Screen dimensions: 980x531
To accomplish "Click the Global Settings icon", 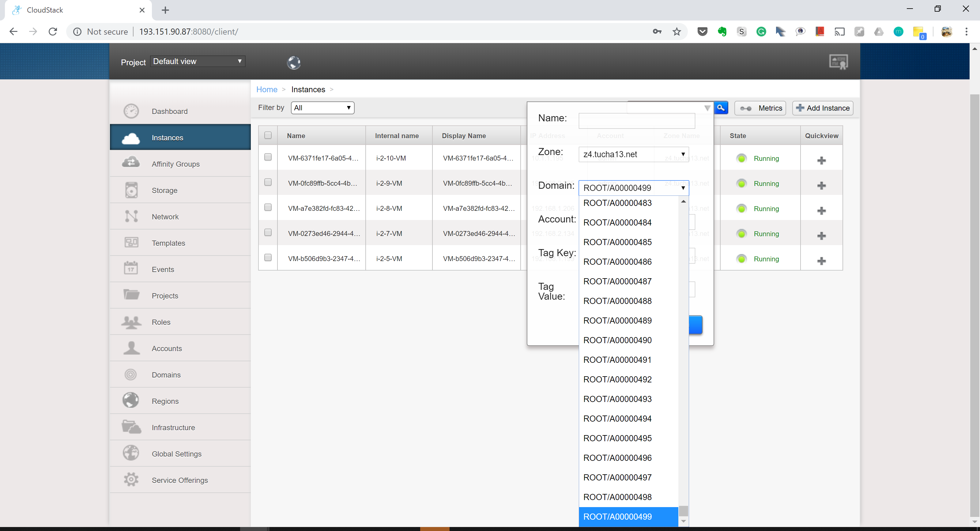I will tap(131, 453).
